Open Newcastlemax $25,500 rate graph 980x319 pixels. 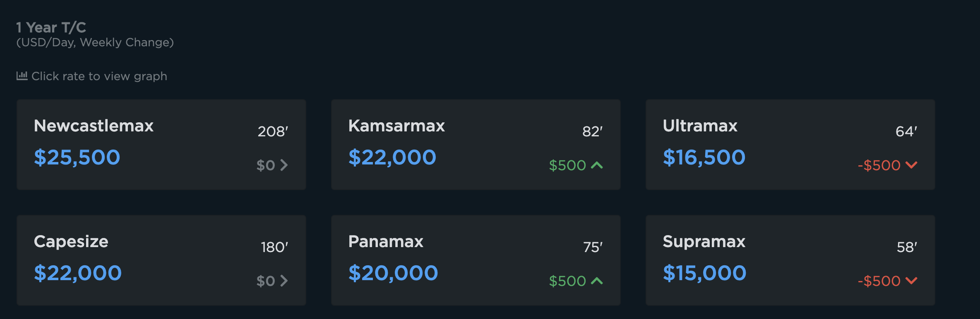point(77,157)
